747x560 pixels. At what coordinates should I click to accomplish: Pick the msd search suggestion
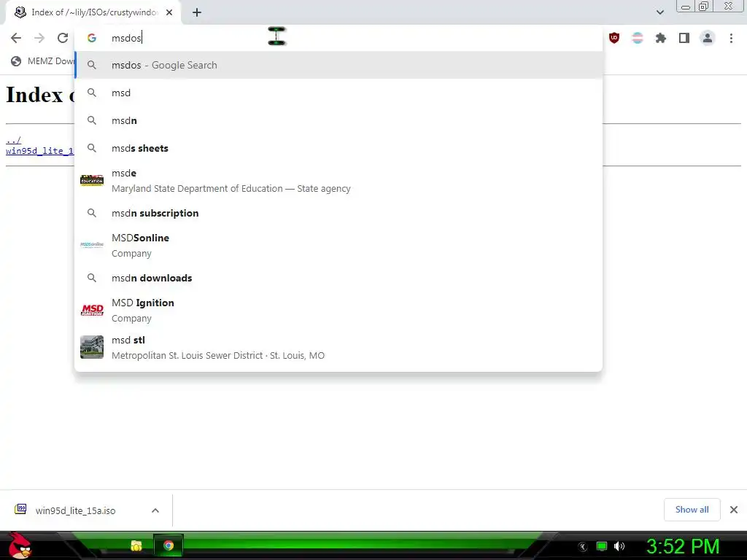click(338, 93)
